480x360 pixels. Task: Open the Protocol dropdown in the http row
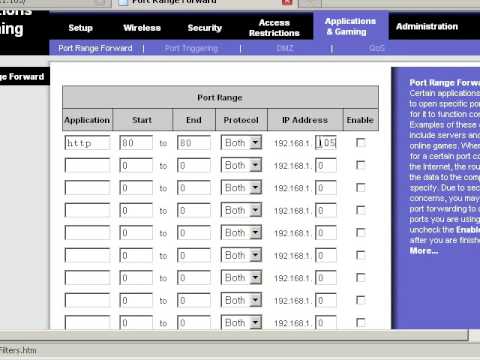click(241, 143)
